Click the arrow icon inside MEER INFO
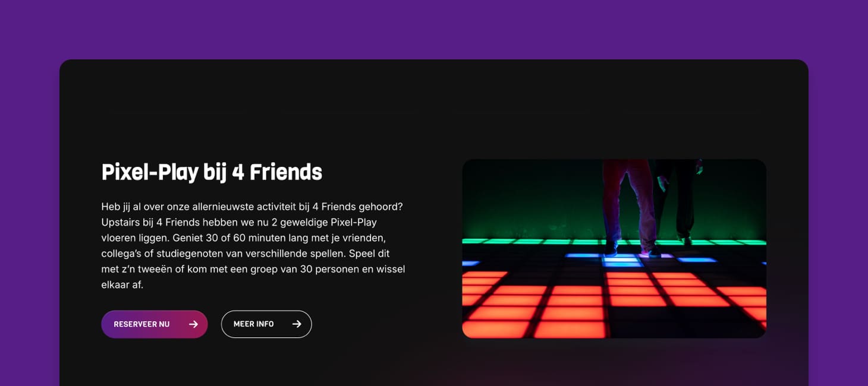Image resolution: width=868 pixels, height=386 pixels. click(297, 324)
